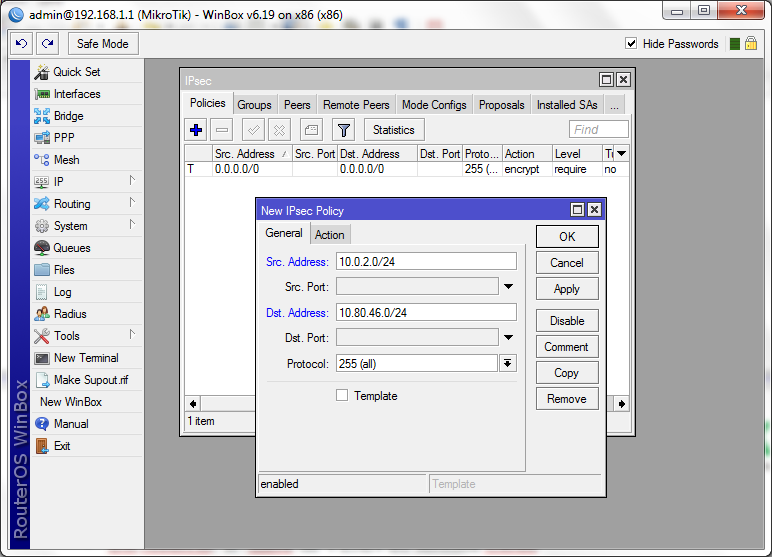Viewport: 772px width, 557px height.
Task: Open the Interfaces menu item
Action: point(87,94)
